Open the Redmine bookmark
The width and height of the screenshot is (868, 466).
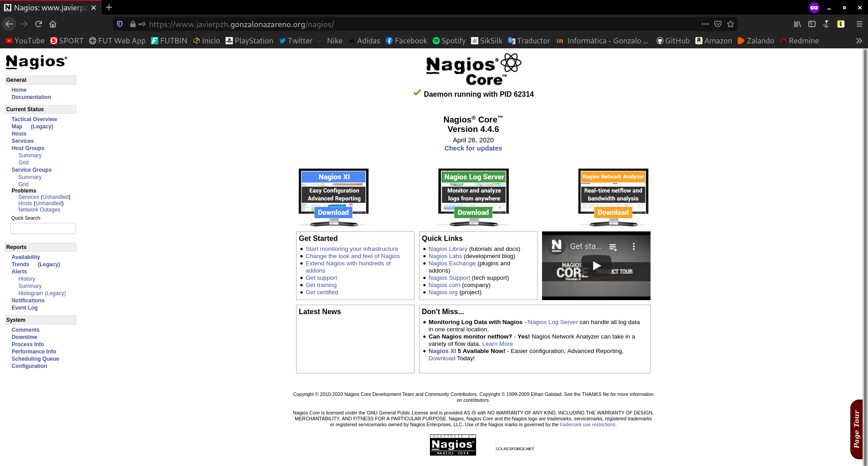(x=799, y=41)
